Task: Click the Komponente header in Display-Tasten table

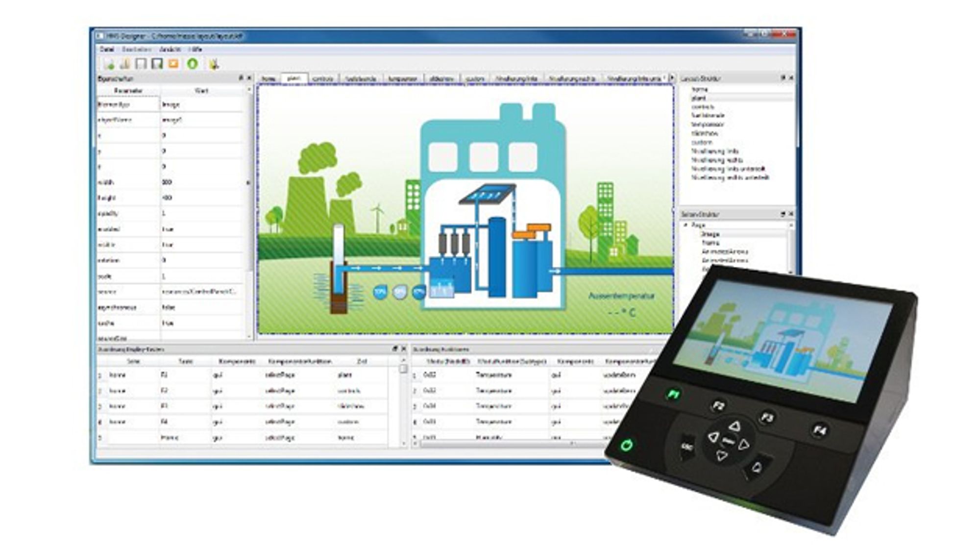Action: (237, 361)
